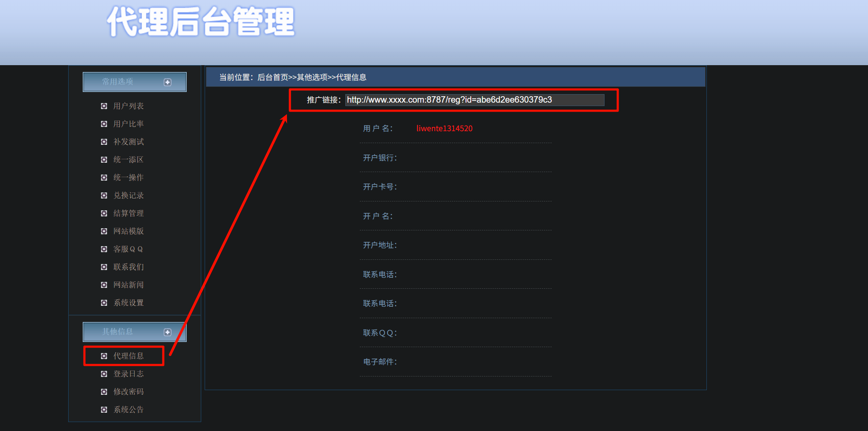
Task: Go to 统一添区 page
Action: 128,160
